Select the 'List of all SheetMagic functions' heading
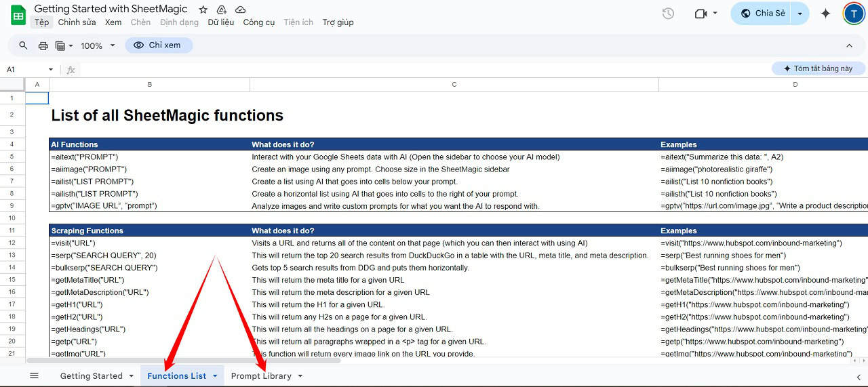The height and width of the screenshot is (387, 868). point(167,115)
